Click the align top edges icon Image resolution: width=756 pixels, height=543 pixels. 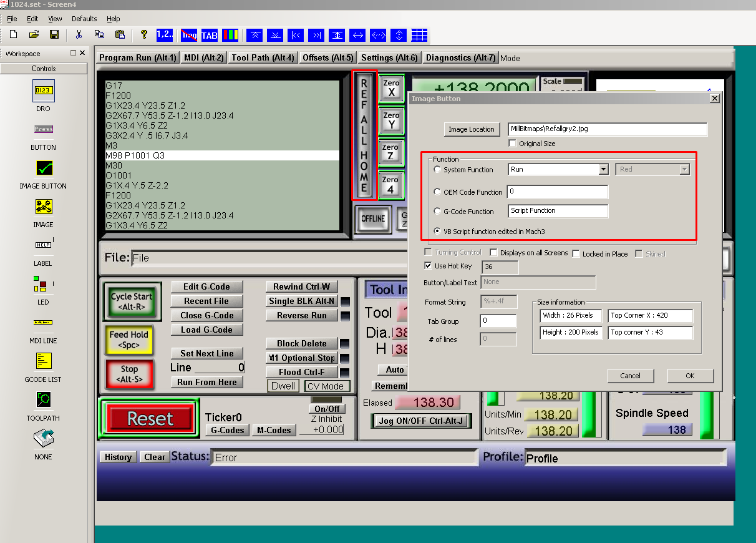point(254,35)
